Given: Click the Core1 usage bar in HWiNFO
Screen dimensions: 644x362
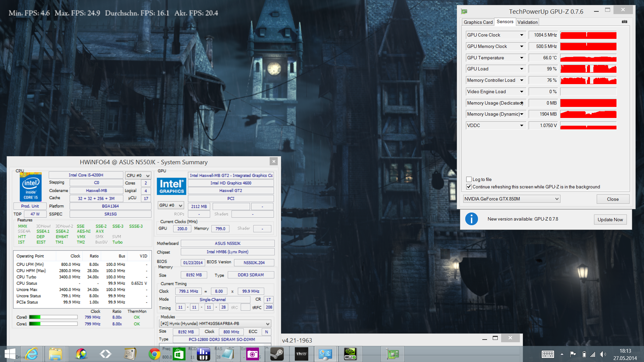Looking at the screenshot, I should [x=53, y=324].
